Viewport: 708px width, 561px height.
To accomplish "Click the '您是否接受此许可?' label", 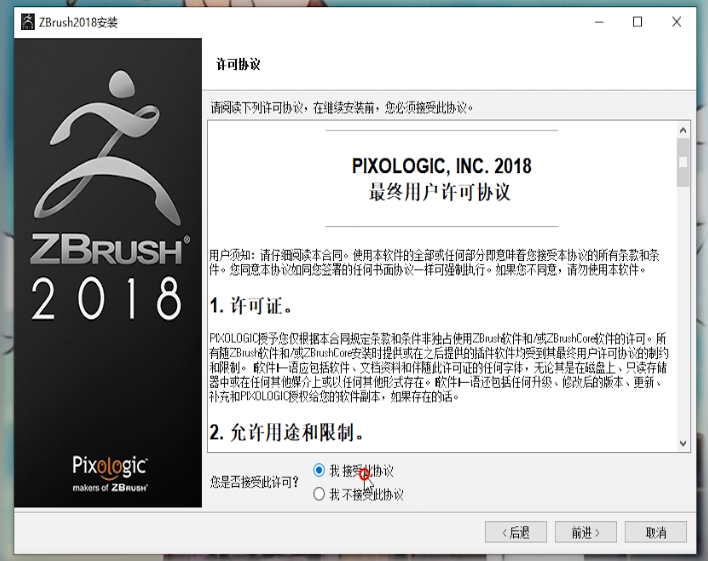I will click(x=254, y=482).
